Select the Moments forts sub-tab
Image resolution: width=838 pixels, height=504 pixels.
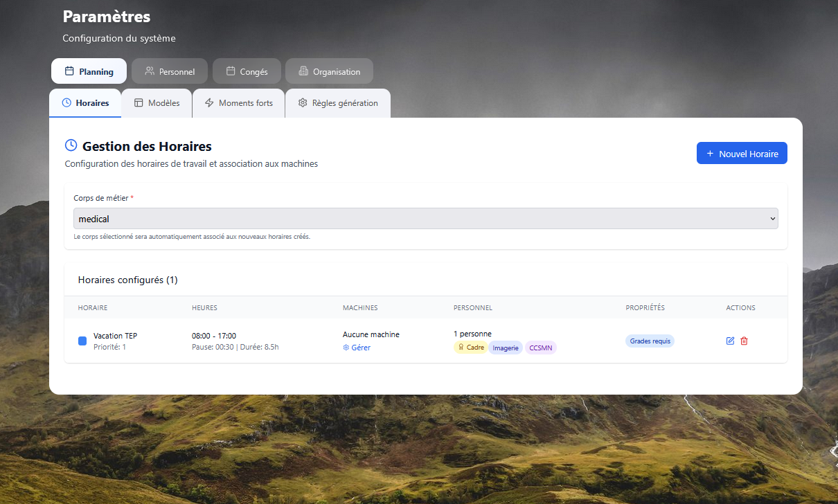point(238,103)
